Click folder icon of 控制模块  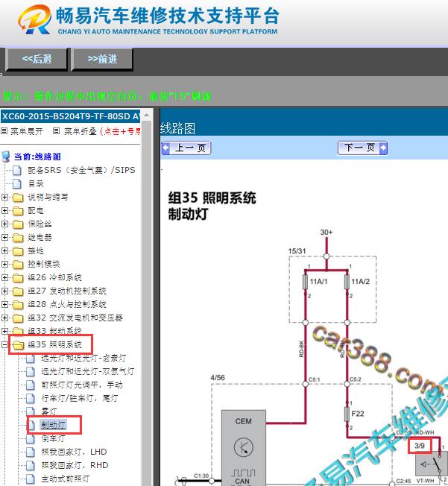click(18, 265)
